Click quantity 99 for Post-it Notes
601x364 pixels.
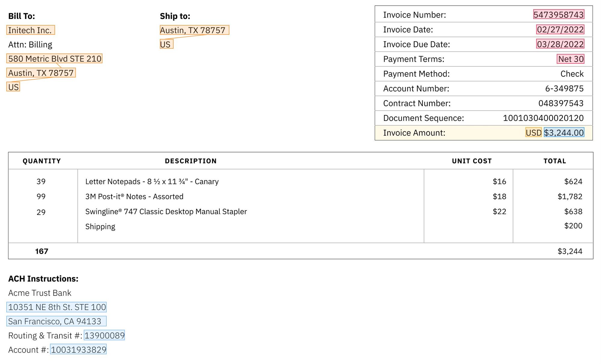(x=41, y=196)
